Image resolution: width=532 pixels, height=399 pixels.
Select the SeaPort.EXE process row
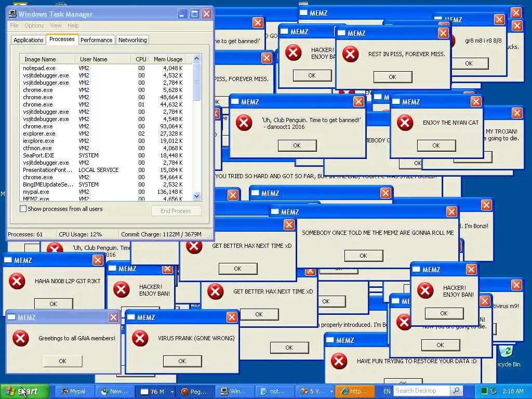pos(106,155)
